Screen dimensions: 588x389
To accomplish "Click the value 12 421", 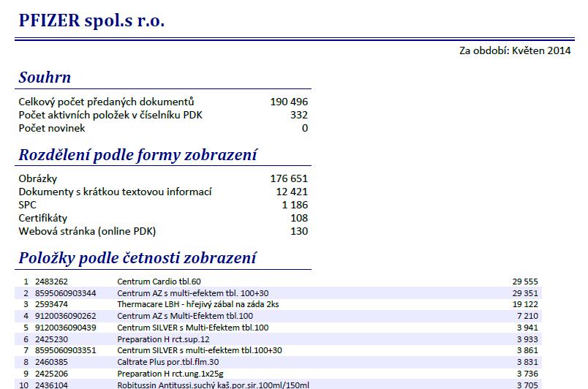I will 292,192.
